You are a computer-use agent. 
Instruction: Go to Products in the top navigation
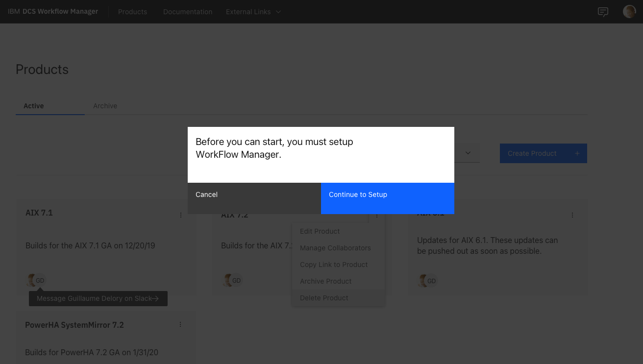point(132,12)
